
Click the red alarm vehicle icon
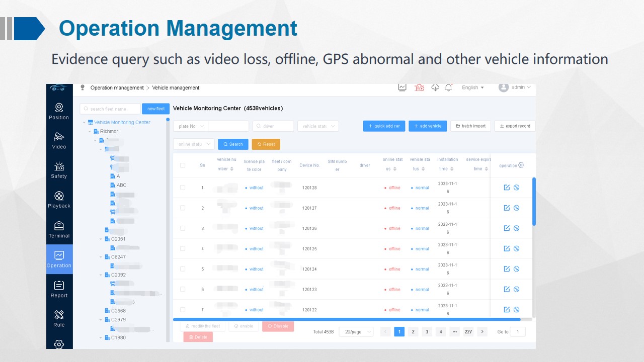point(419,87)
